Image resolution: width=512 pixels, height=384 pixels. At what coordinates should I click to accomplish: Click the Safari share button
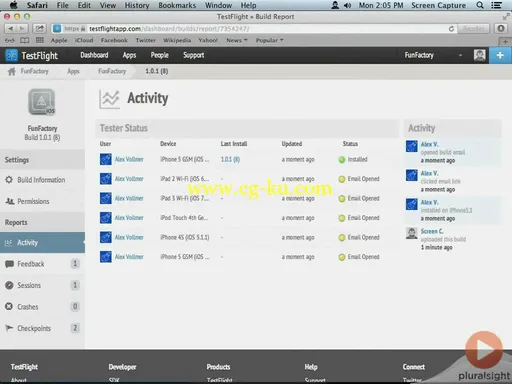[40, 29]
